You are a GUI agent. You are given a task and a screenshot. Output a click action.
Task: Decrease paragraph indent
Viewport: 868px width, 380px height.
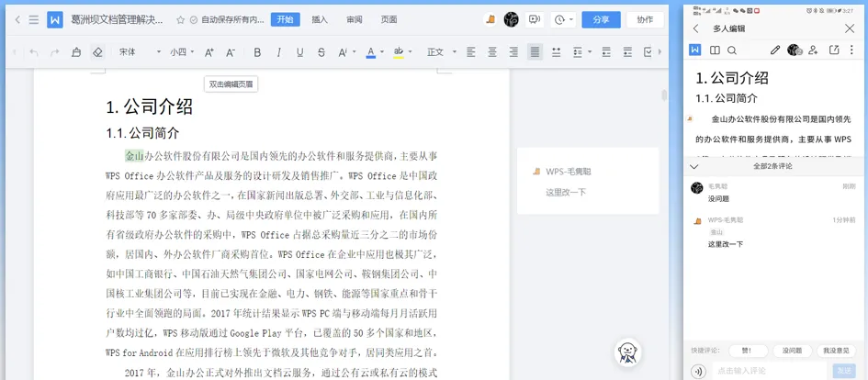(606, 52)
